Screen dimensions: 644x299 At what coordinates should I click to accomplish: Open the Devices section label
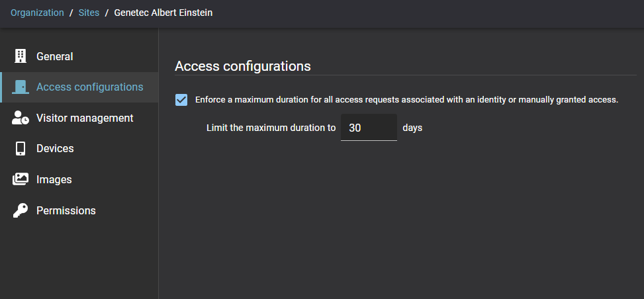(55, 149)
